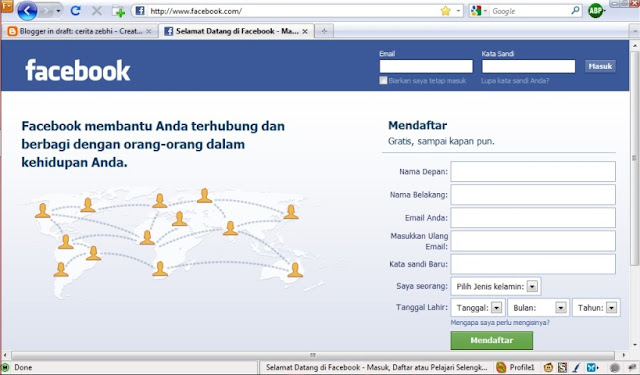Image resolution: width=640 pixels, height=375 pixels.
Task: Open the Bulan month dropdown
Action: (x=538, y=308)
